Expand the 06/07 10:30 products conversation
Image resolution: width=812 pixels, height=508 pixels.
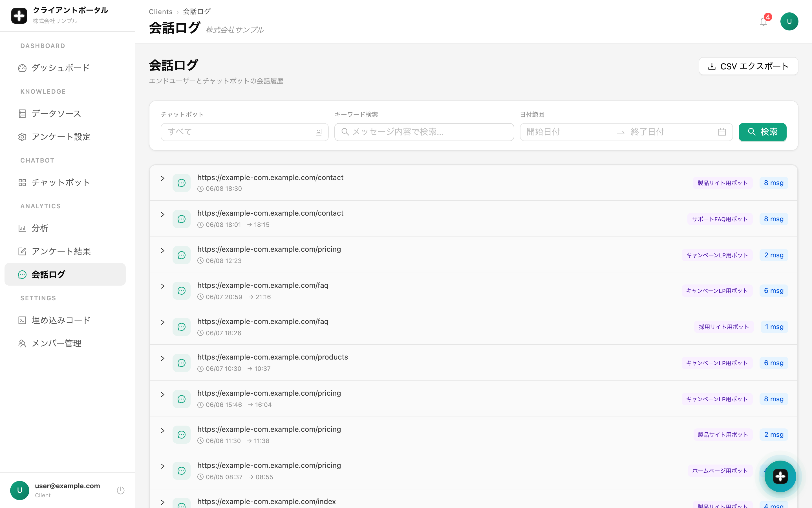[x=162, y=358]
